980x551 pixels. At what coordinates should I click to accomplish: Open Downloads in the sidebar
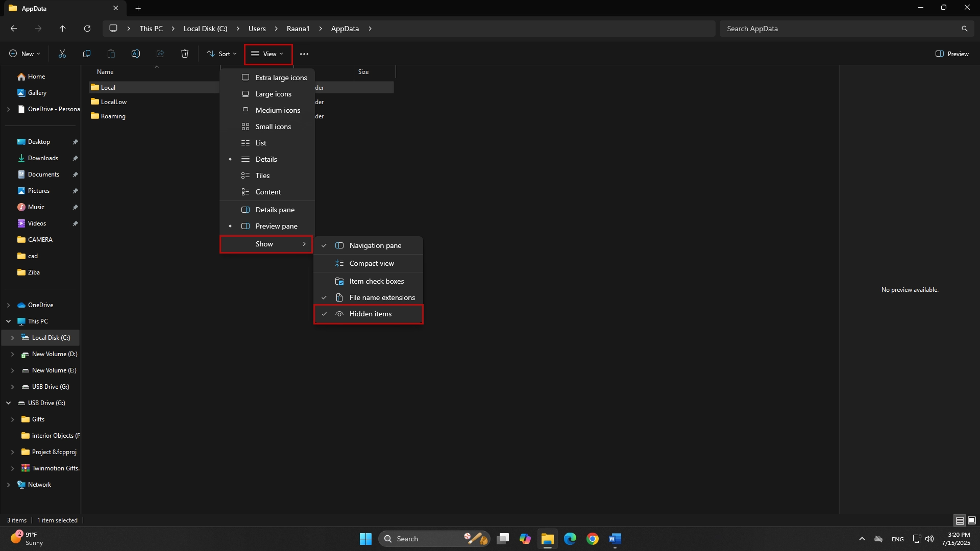tap(43, 158)
